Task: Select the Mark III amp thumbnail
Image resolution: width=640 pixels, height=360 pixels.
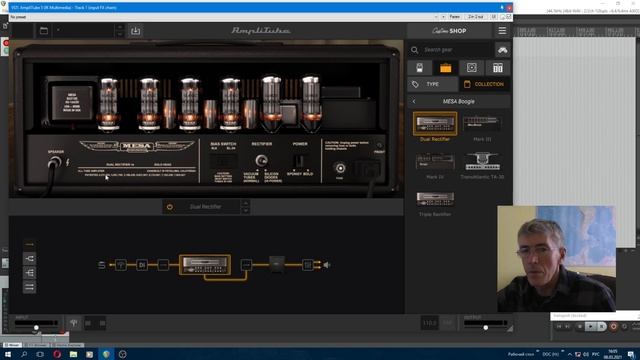Action: [x=482, y=124]
